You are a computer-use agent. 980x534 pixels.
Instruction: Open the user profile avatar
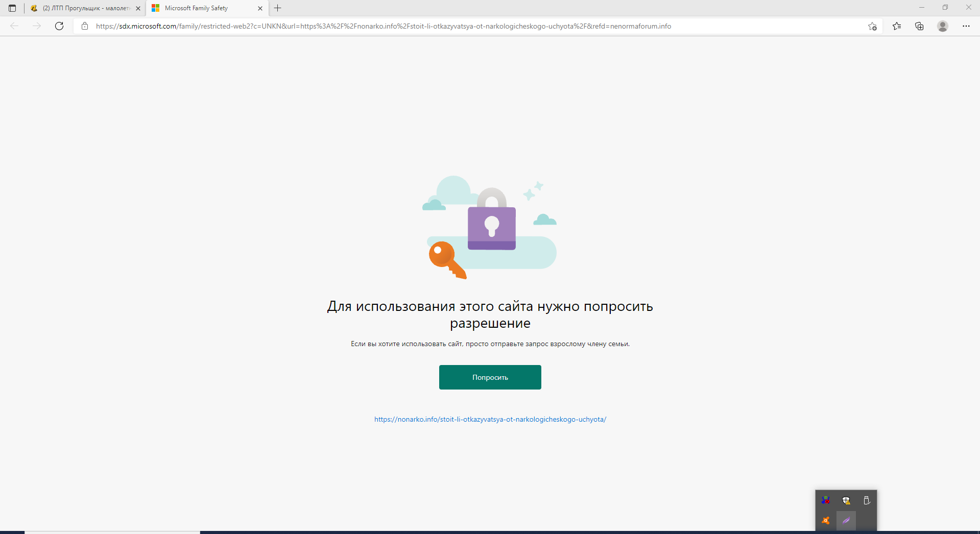[x=943, y=26]
